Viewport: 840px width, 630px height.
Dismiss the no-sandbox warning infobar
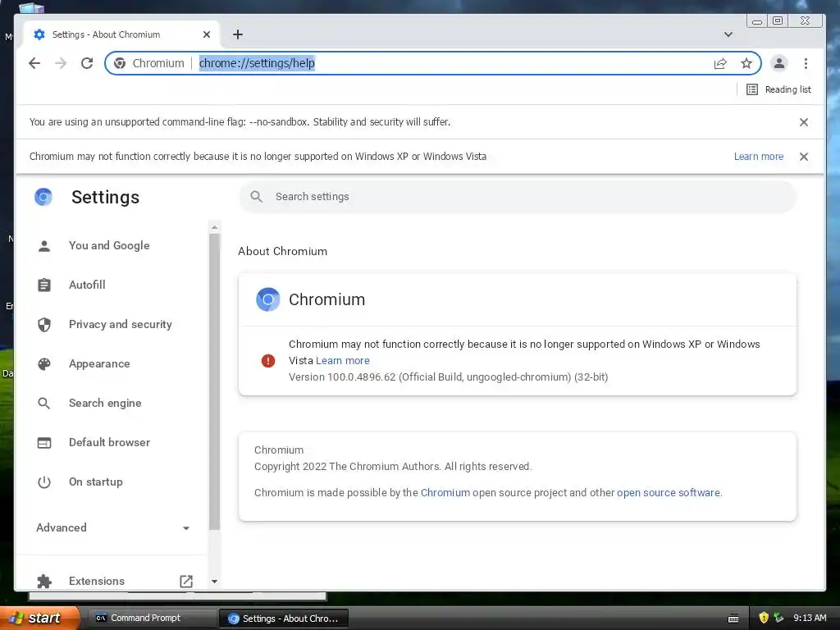pos(804,122)
